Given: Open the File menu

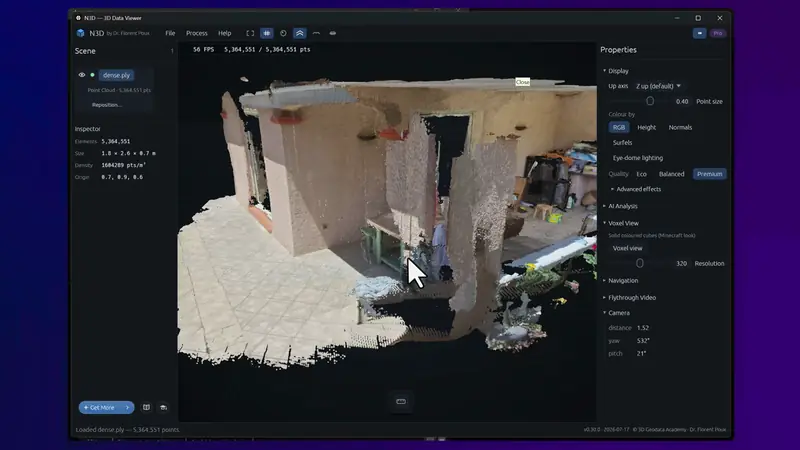Looking at the screenshot, I should click(x=170, y=33).
